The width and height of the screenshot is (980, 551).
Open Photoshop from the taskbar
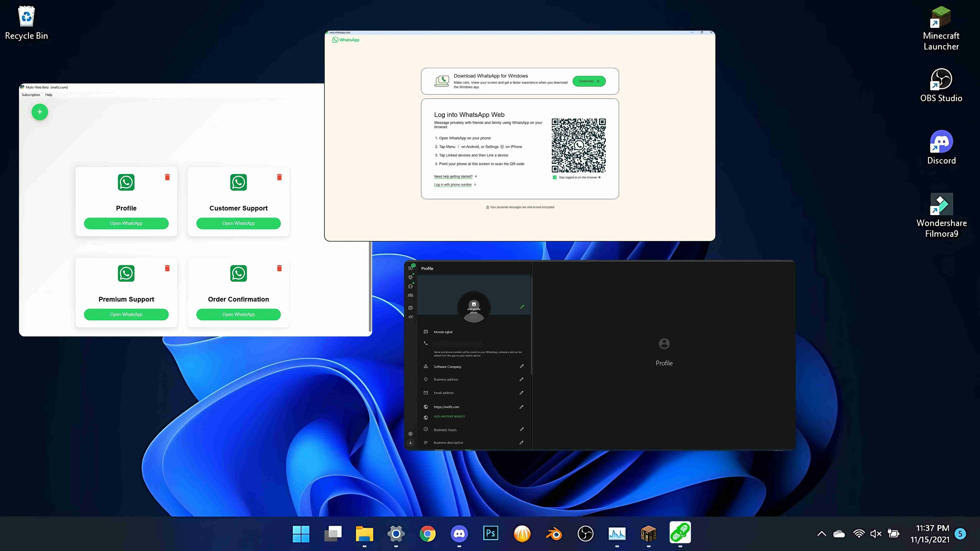491,534
